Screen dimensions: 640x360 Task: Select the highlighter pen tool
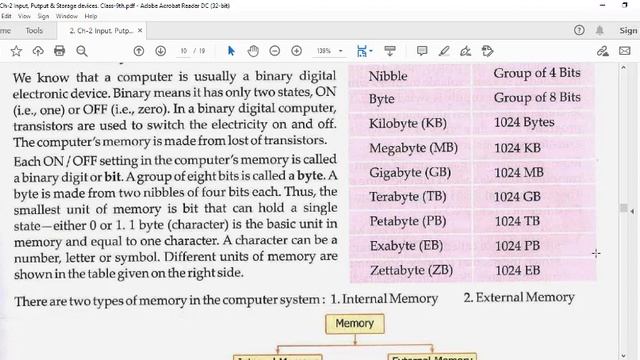pyautogui.click(x=444, y=51)
